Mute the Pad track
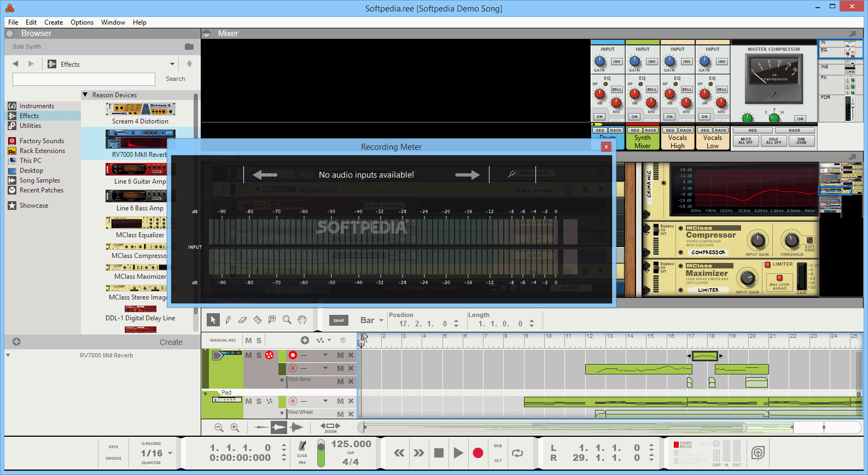 click(249, 401)
